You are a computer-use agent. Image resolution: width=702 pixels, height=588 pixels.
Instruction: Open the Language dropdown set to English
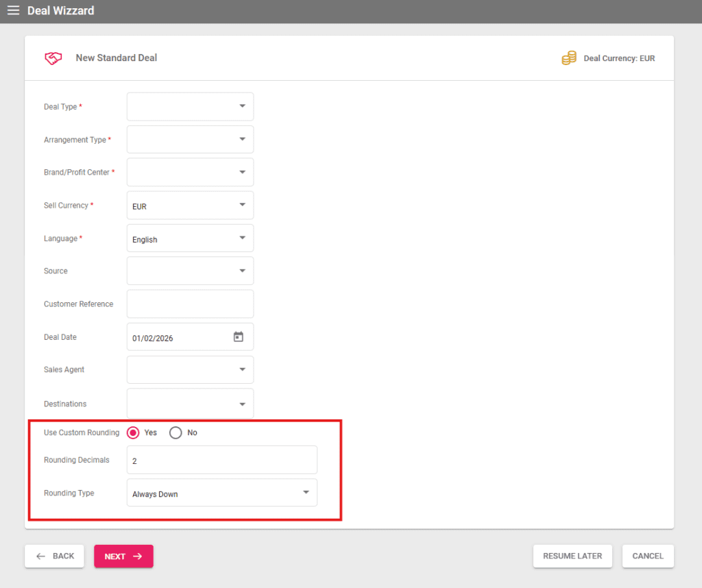190,238
